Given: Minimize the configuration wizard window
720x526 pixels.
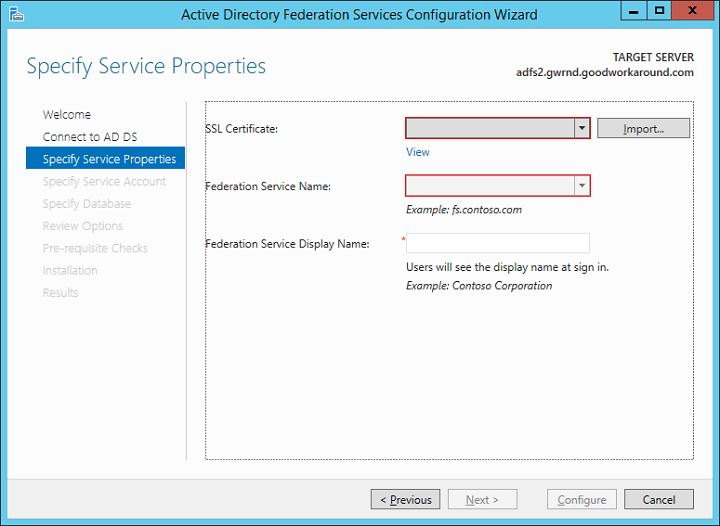Looking at the screenshot, I should coord(634,10).
